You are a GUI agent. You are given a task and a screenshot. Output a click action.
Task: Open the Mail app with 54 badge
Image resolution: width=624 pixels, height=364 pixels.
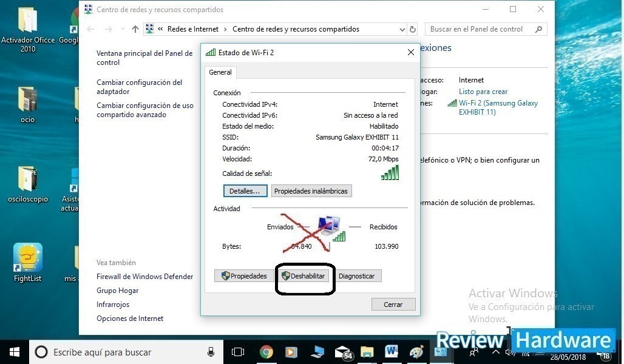(x=342, y=352)
